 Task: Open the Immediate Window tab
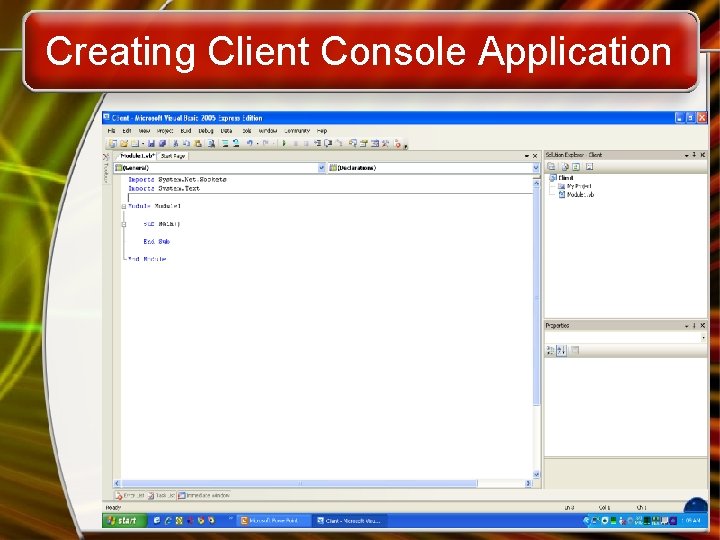point(204,495)
